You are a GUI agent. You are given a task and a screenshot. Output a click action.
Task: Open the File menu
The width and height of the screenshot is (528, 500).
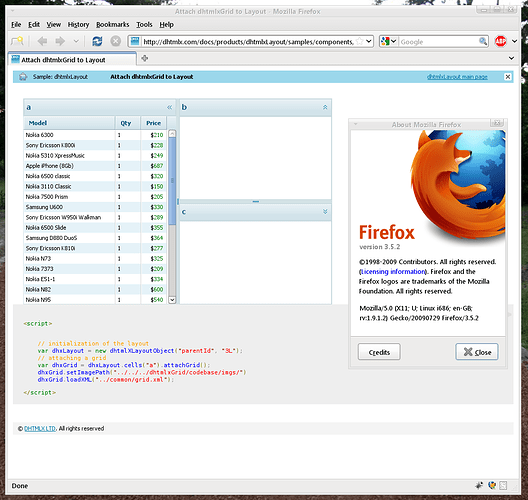click(16, 25)
